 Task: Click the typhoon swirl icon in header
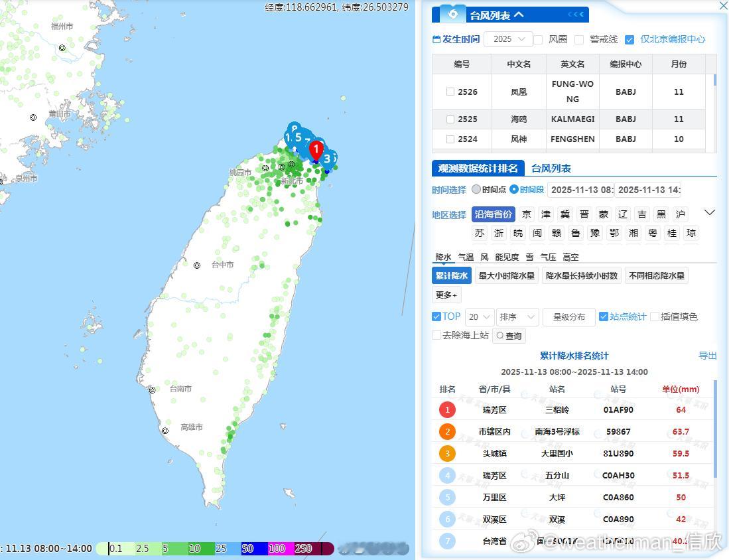tap(453, 15)
